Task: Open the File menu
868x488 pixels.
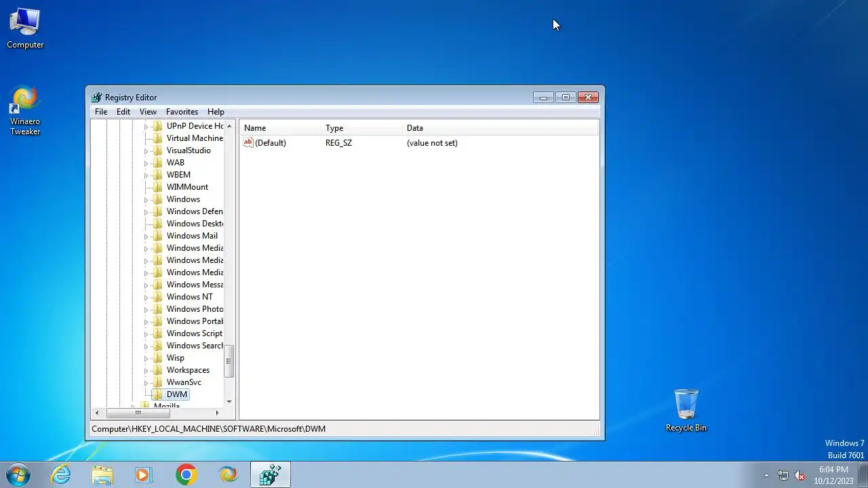Action: 101,112
